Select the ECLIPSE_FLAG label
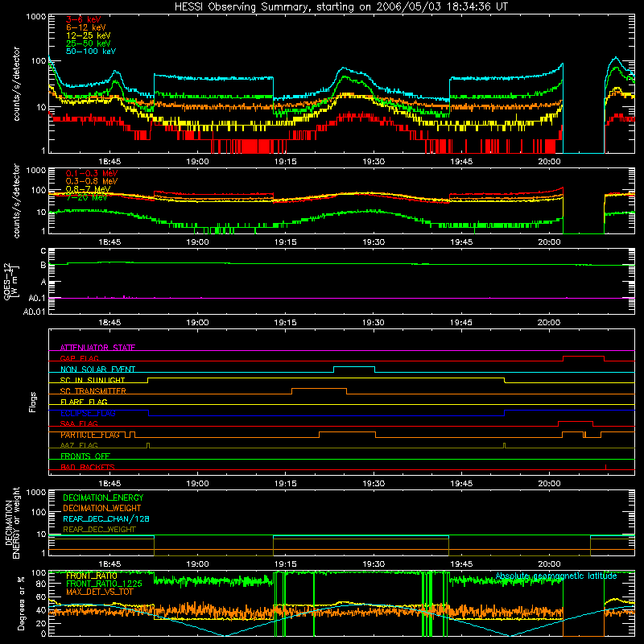Image resolution: width=644 pixels, height=644 pixels. click(88, 413)
